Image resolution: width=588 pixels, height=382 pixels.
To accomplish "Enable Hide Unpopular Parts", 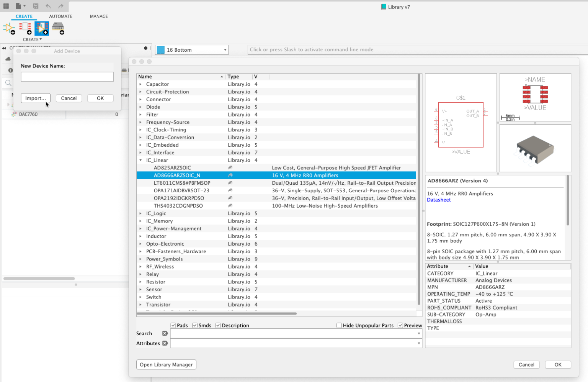I will (x=339, y=325).
